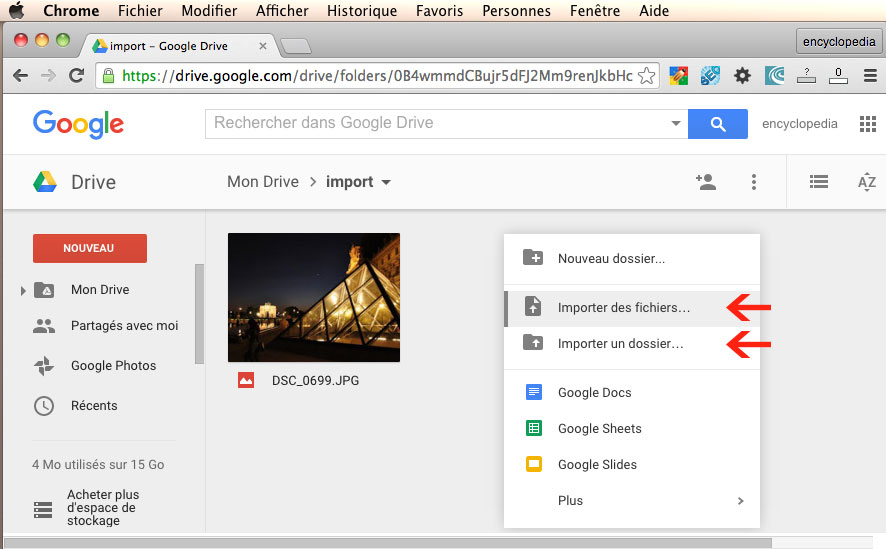Image resolution: width=886 pixels, height=549 pixels.
Task: Click the share (add person) icon
Action: 706,182
